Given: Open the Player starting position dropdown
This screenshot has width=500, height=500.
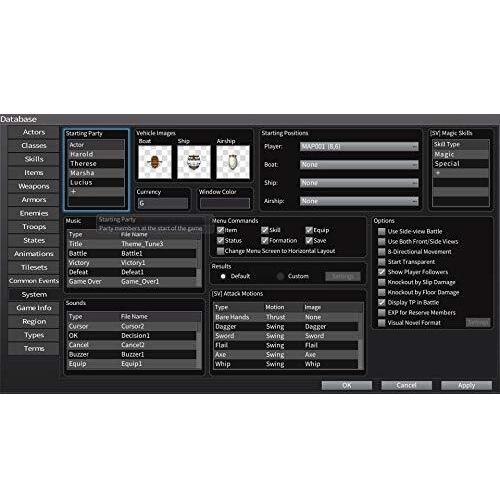Looking at the screenshot, I should tap(359, 147).
